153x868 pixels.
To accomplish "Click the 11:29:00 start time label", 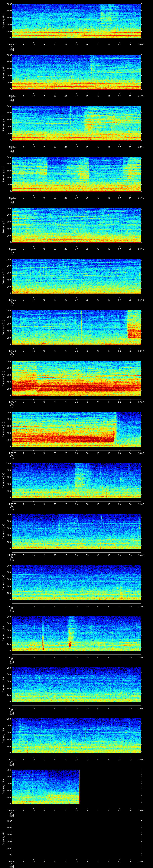I will [12, 555].
